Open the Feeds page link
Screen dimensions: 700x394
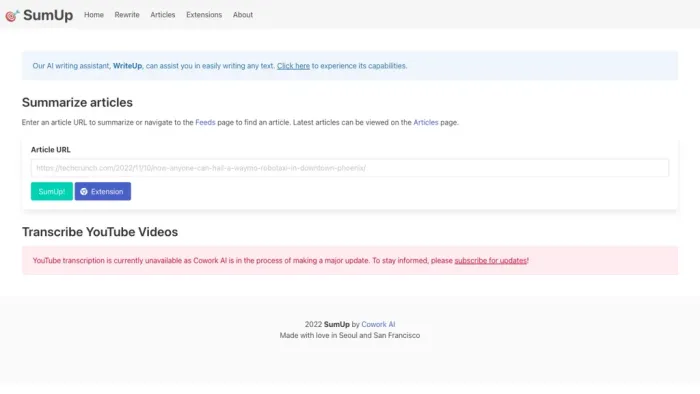point(205,122)
